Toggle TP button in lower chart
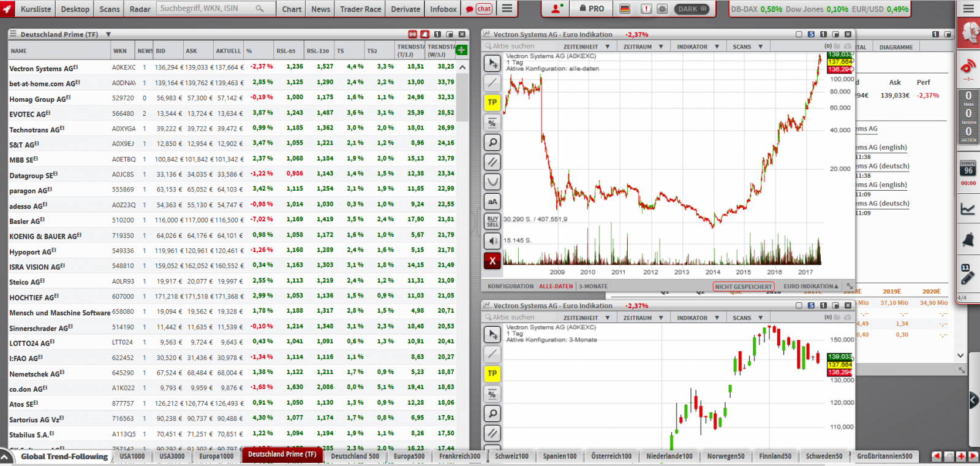This screenshot has height=466, width=980. pyautogui.click(x=492, y=373)
